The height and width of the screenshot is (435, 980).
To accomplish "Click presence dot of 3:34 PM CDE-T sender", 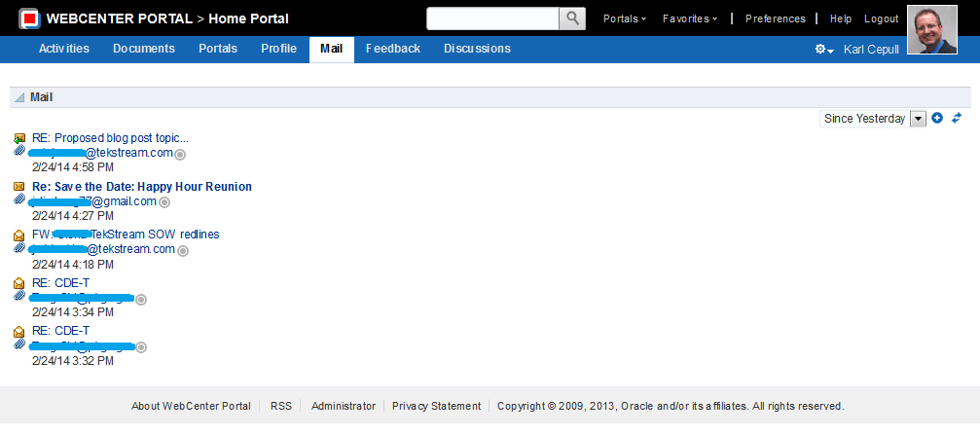I will pos(141,300).
